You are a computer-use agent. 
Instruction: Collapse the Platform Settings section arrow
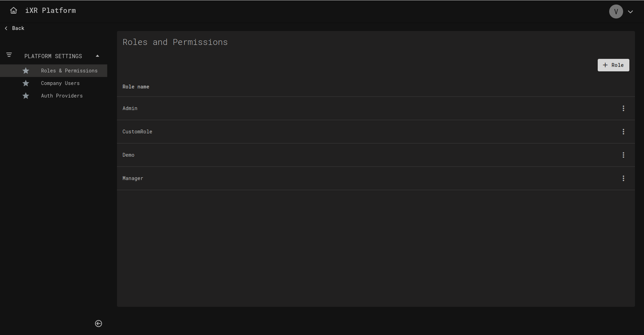(97, 56)
